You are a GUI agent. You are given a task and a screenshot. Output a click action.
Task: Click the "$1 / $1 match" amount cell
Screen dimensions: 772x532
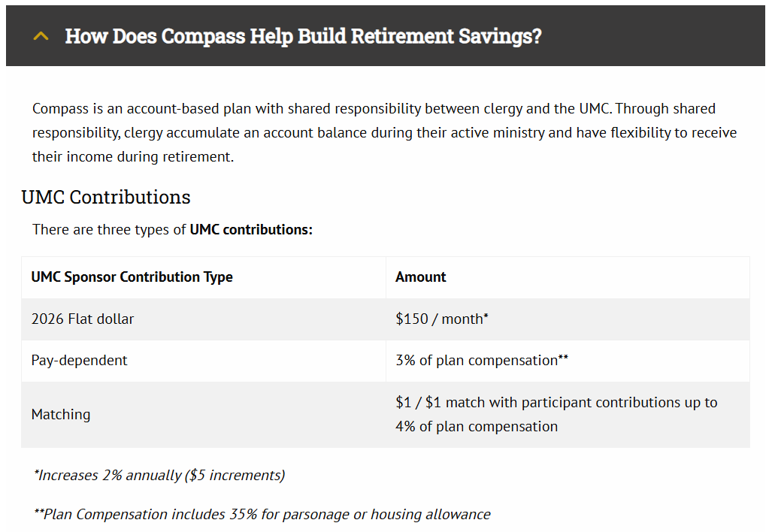(556, 403)
